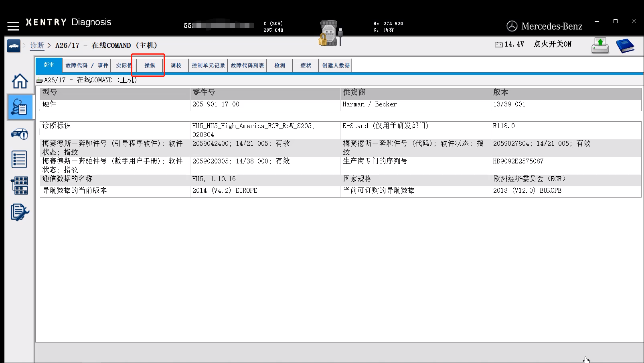Select the diagnosis stethoscope sidebar icon
Viewport: 644px width, 363px height.
tap(20, 108)
